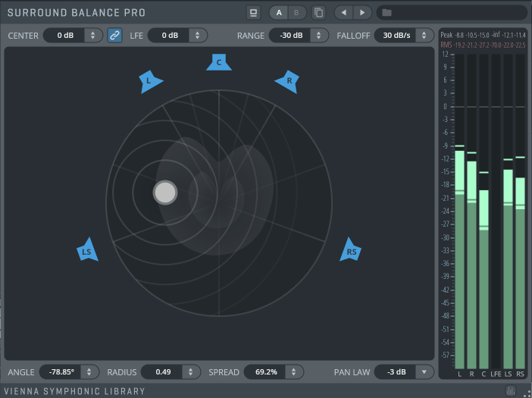532x398 pixels.
Task: Click the RADIUS stepper arrows
Action: (x=191, y=372)
